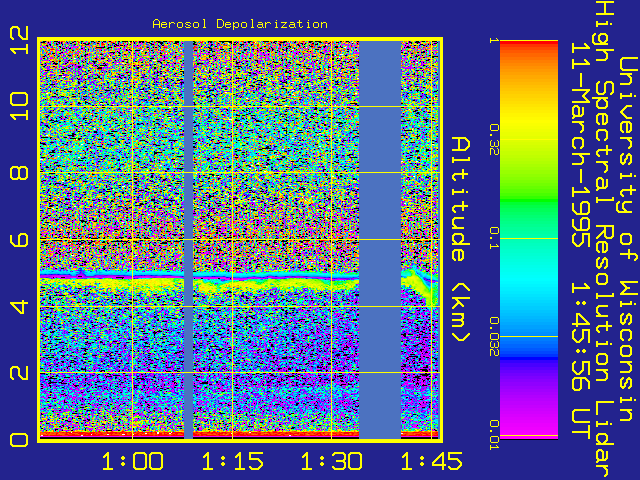640x480 pixels.
Task: Click the 'University of Wisconsin' rotated title
Action: coord(628,239)
